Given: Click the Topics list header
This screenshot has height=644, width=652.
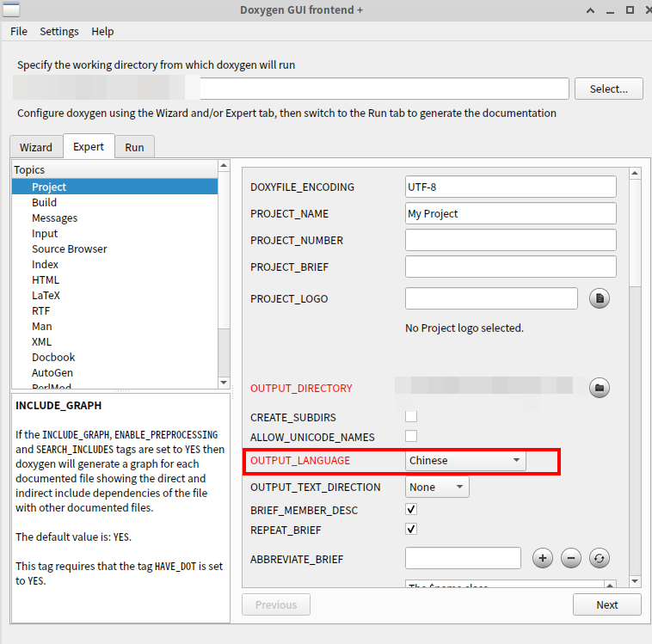Looking at the screenshot, I should (x=114, y=169).
